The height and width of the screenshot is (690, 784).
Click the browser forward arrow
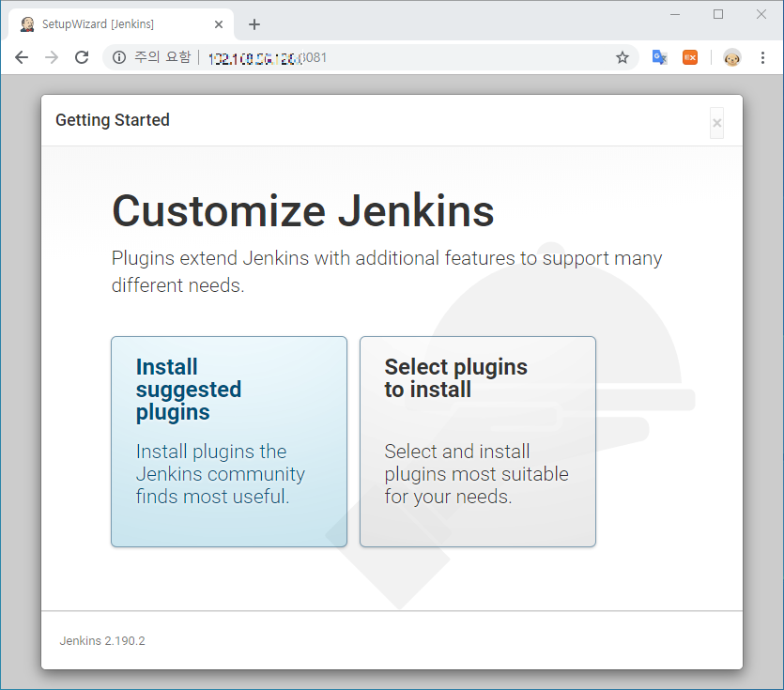point(52,57)
